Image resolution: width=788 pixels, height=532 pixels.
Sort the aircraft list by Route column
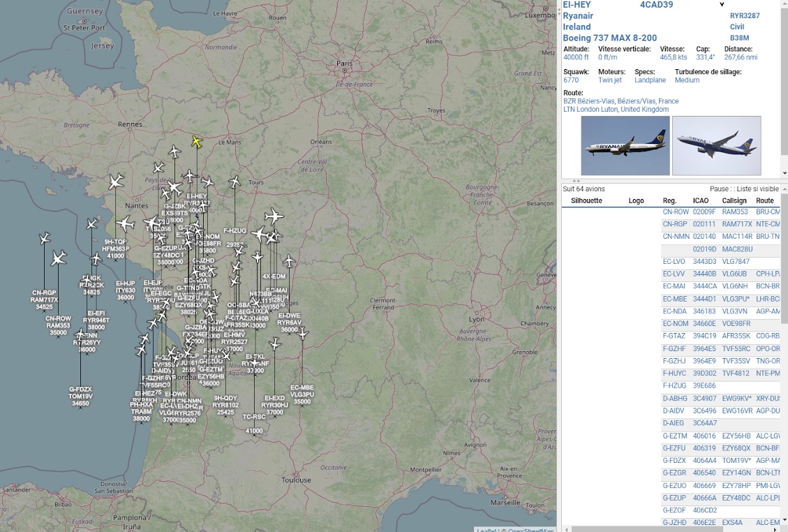(765, 200)
